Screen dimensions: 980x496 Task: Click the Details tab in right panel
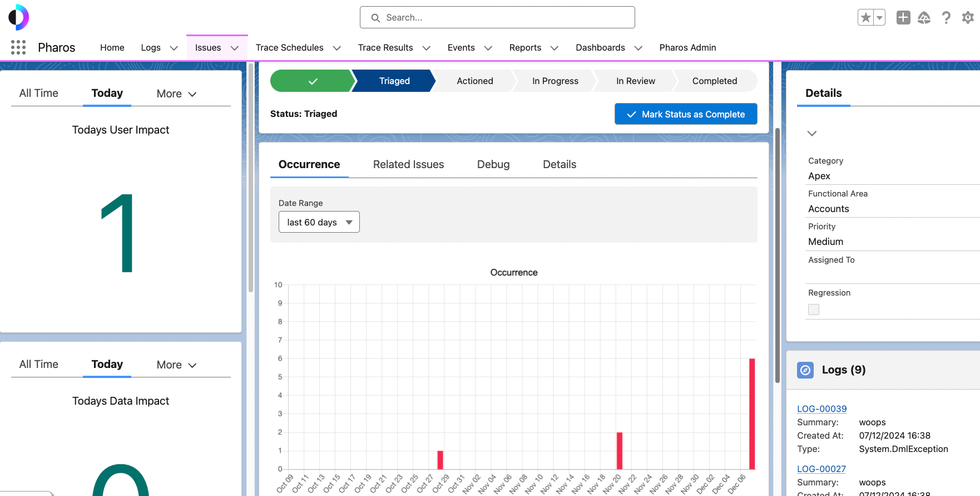click(x=824, y=94)
